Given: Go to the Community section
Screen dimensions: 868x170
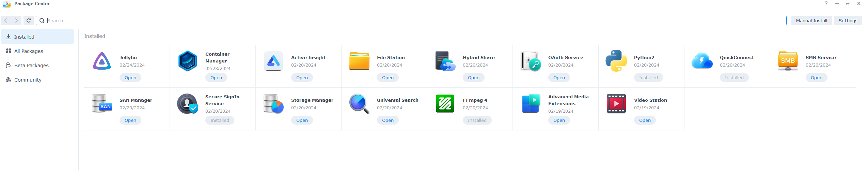Looking at the screenshot, I should tap(28, 80).
